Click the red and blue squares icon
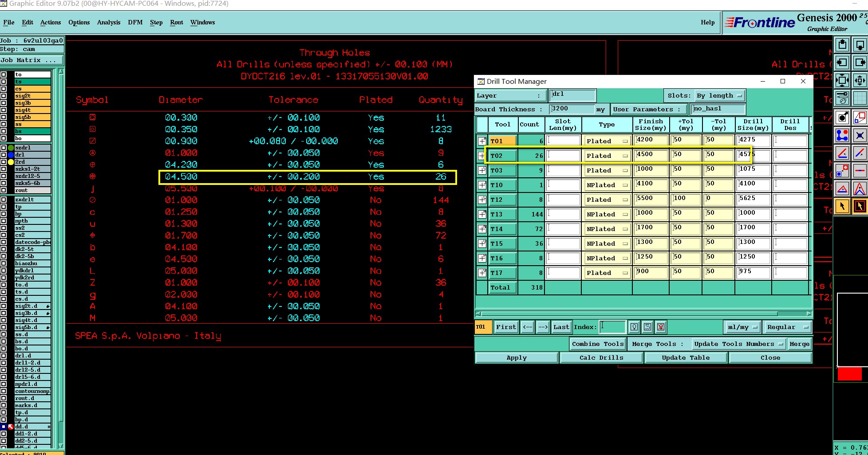The height and width of the screenshot is (455, 868). point(860,118)
